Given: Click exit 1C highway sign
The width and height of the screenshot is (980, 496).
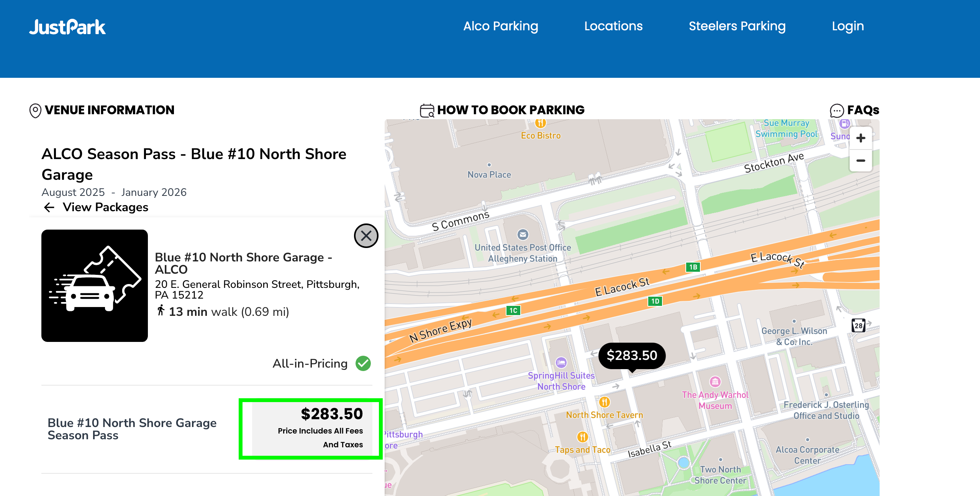Looking at the screenshot, I should pyautogui.click(x=513, y=310).
